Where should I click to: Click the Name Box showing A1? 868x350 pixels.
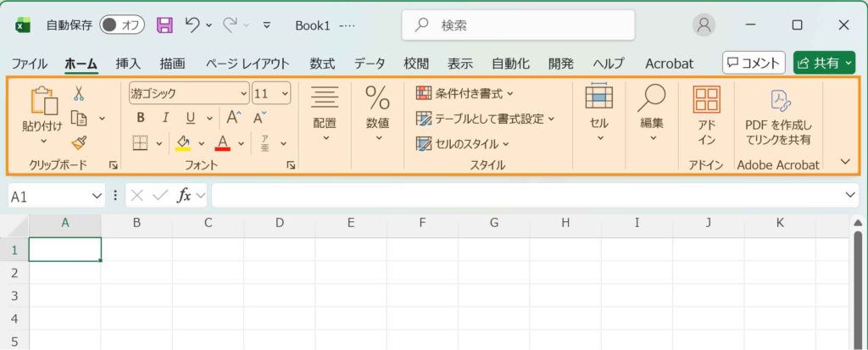(x=48, y=196)
